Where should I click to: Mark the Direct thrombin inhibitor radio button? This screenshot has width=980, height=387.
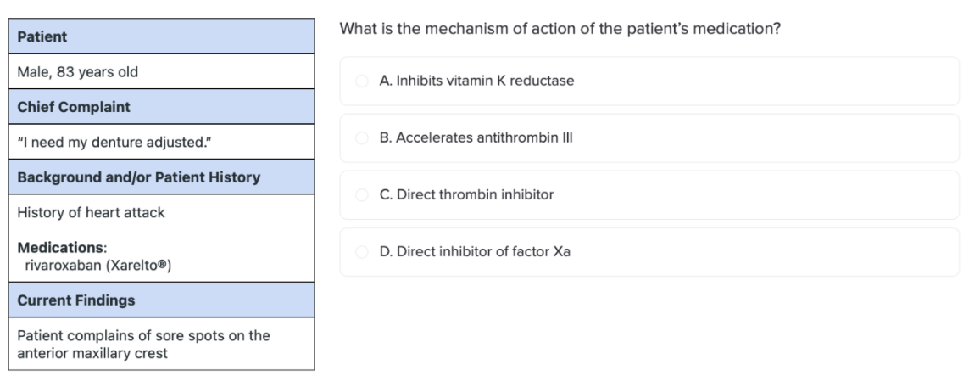[361, 195]
